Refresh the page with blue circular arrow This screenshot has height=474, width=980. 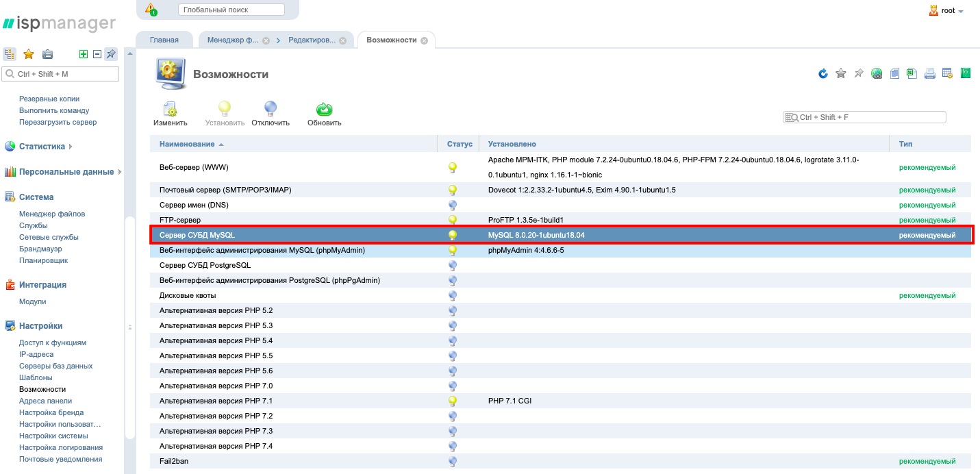click(823, 73)
